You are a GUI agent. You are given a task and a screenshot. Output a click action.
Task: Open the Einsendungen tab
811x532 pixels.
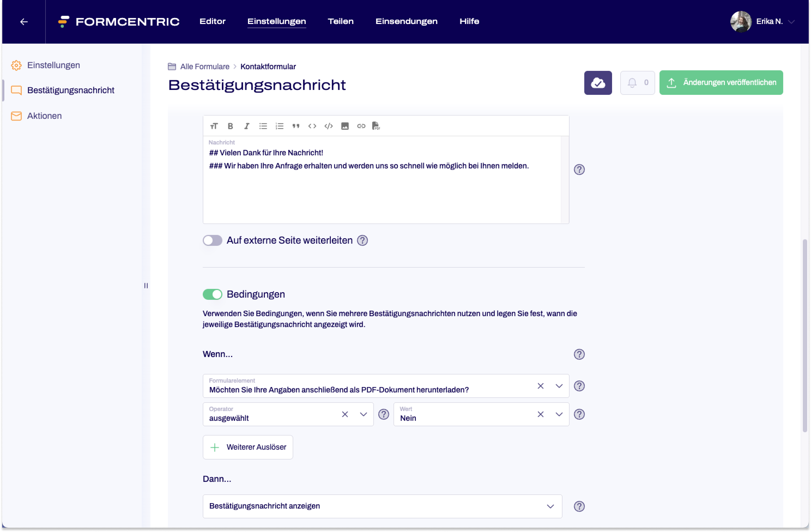point(407,22)
